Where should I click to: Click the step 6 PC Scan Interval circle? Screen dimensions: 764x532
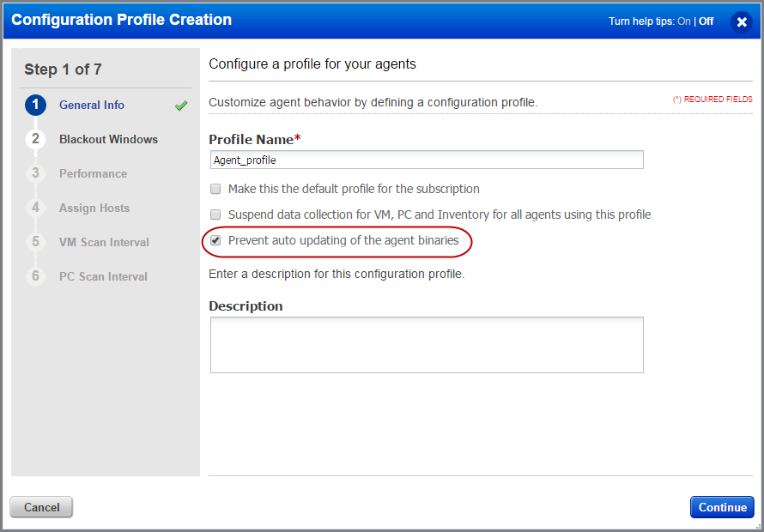[35, 276]
